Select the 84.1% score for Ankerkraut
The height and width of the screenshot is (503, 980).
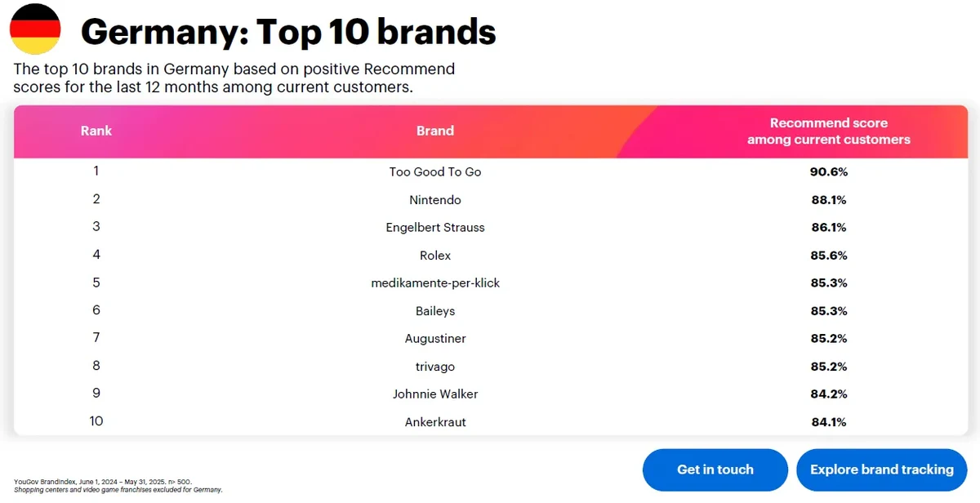[x=829, y=422]
